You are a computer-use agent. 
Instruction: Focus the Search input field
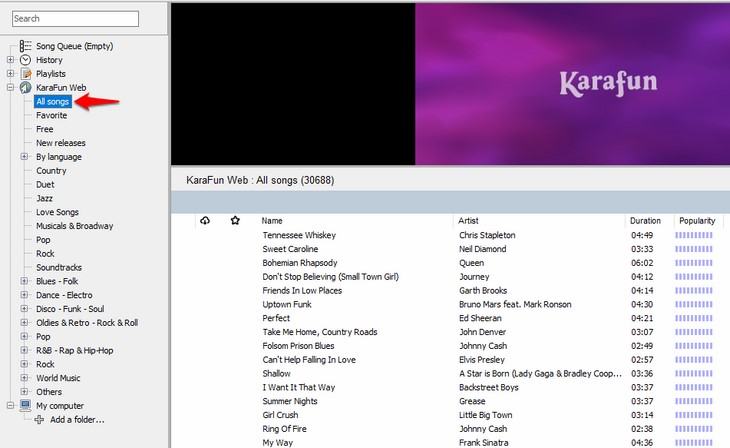point(75,19)
